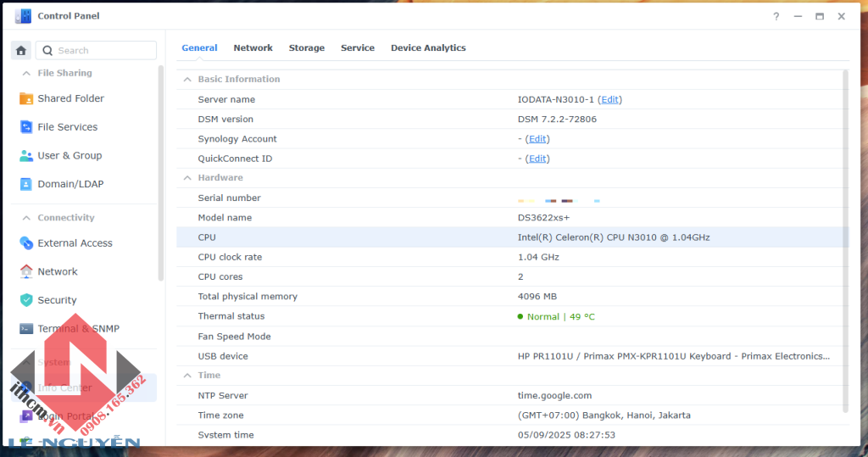Open Domain/LDAP icon in sidebar

(x=26, y=184)
